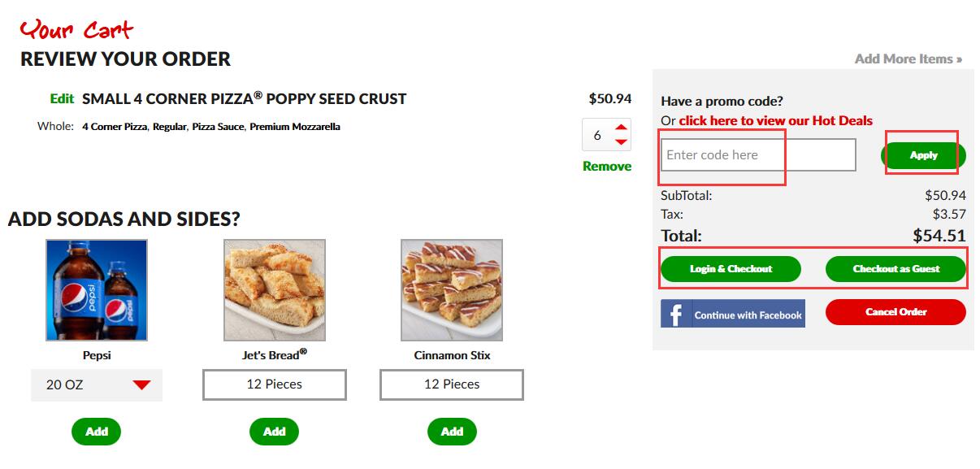This screenshot has height=469, width=980.
Task: Choose Checkout as Guest
Action: 895,269
